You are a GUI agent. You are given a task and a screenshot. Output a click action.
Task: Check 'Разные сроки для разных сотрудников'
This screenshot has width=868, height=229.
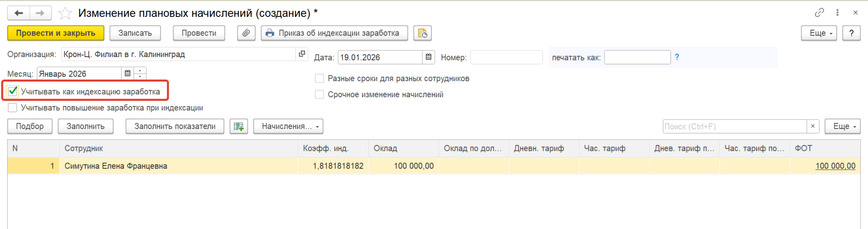[319, 79]
